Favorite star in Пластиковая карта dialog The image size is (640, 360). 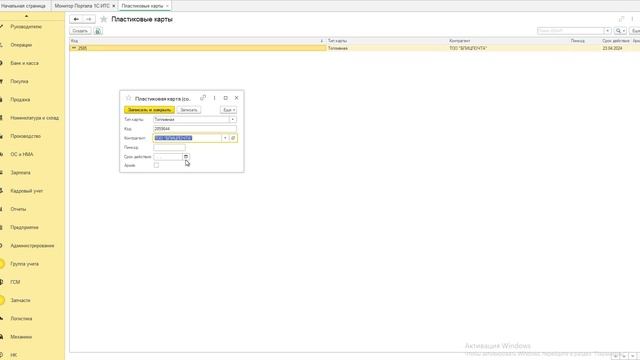[129, 98]
